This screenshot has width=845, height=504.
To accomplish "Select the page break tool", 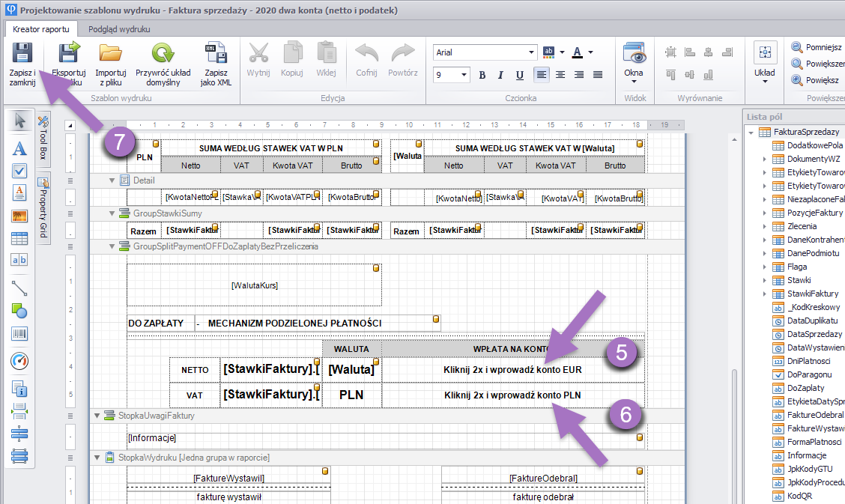I will (x=19, y=411).
